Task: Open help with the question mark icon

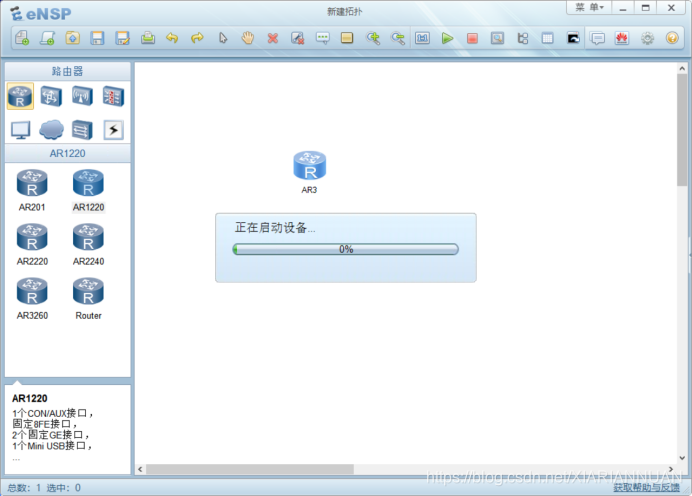Action: pyautogui.click(x=672, y=38)
